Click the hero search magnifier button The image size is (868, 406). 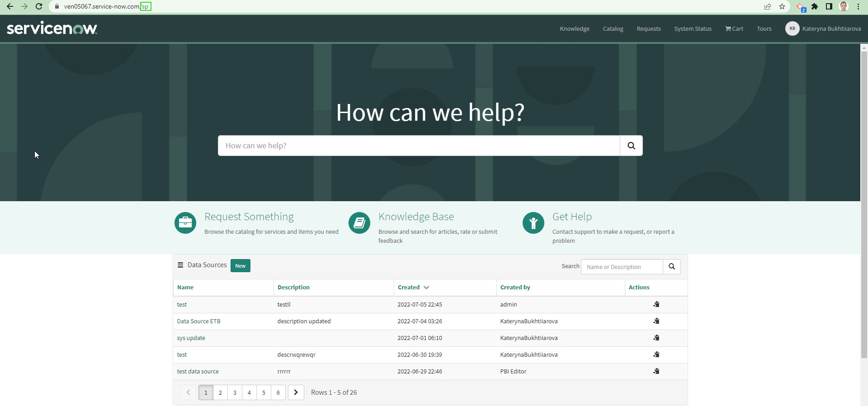coord(631,146)
